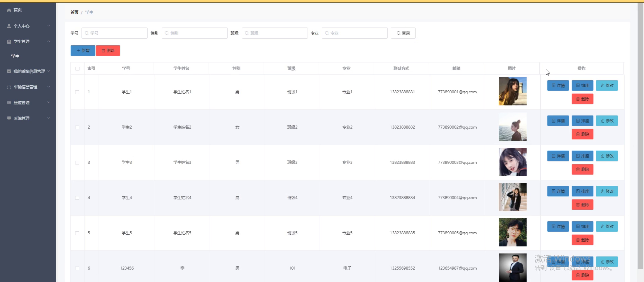Open photo thumbnail of 学生3
Screen dimensions: 644x282
tap(513, 162)
